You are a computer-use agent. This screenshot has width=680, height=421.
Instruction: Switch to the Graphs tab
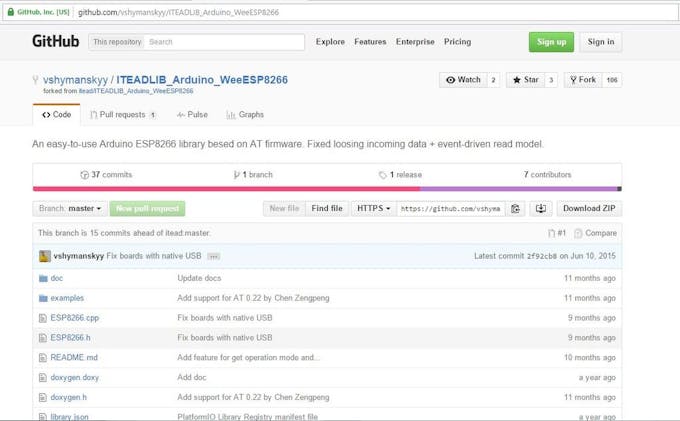pyautogui.click(x=245, y=114)
